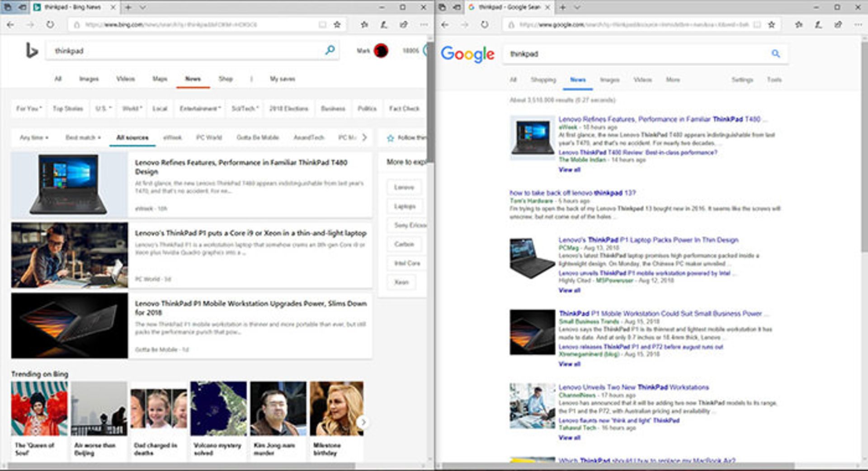Click the Google search magnifier icon
The image size is (868, 471).
[775, 54]
